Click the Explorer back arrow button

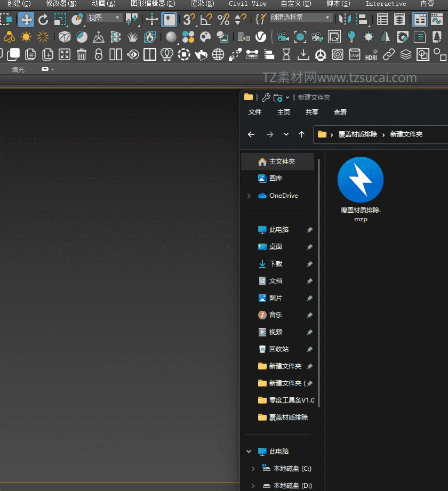click(x=251, y=134)
